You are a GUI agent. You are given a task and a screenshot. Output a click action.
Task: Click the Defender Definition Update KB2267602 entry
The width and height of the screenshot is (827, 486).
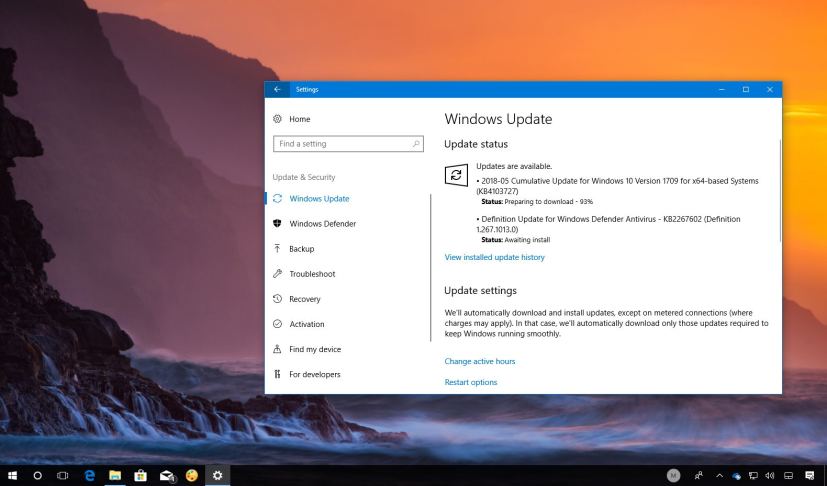(x=608, y=224)
